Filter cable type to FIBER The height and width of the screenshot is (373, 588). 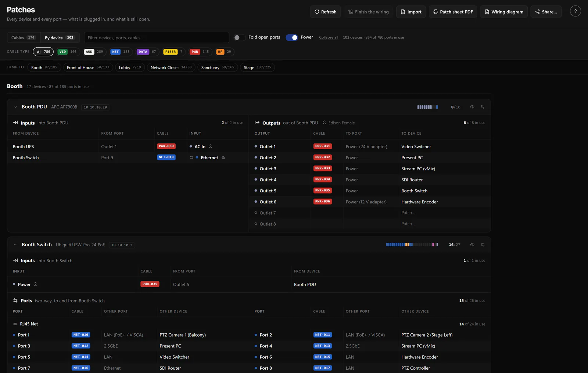[174, 52]
